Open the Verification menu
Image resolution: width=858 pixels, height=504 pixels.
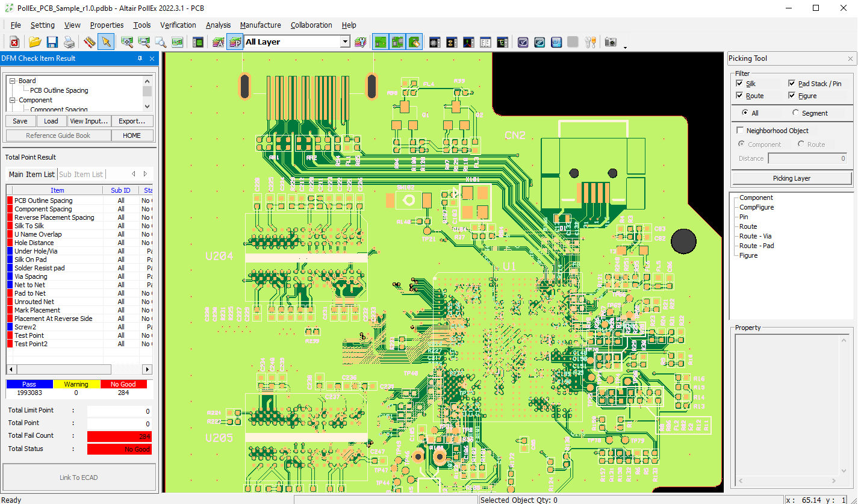[x=178, y=25]
